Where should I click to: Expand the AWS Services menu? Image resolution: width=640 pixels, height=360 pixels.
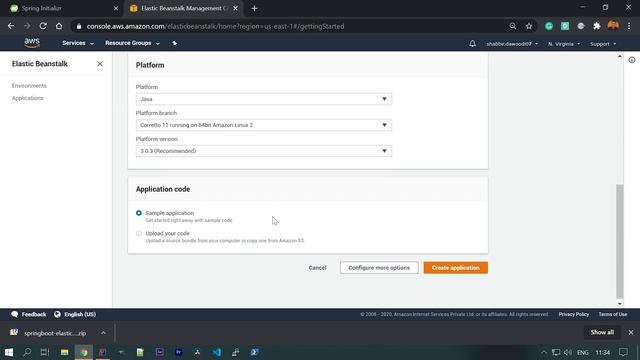tap(78, 43)
